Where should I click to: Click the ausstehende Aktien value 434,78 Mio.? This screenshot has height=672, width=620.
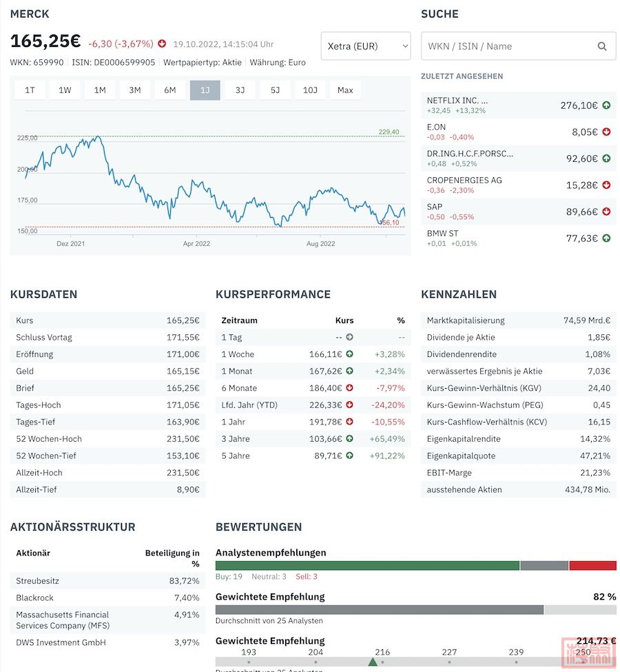point(588,489)
